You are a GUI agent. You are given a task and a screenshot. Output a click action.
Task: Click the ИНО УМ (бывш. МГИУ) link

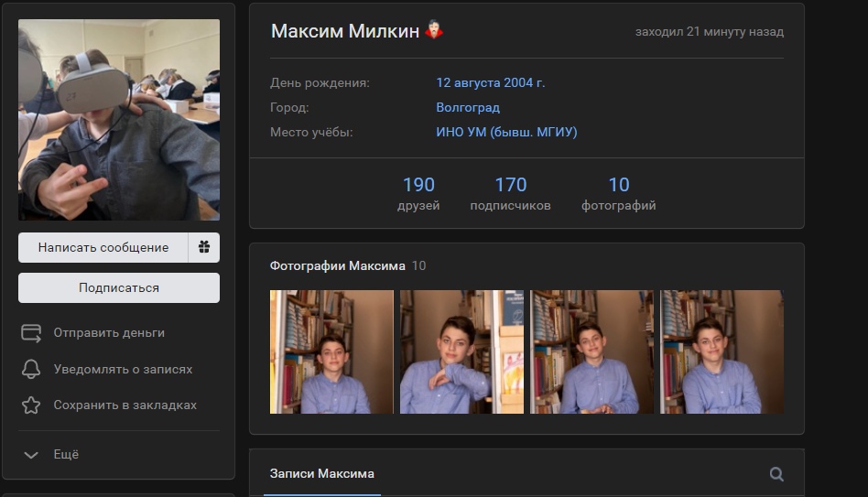pyautogui.click(x=506, y=133)
